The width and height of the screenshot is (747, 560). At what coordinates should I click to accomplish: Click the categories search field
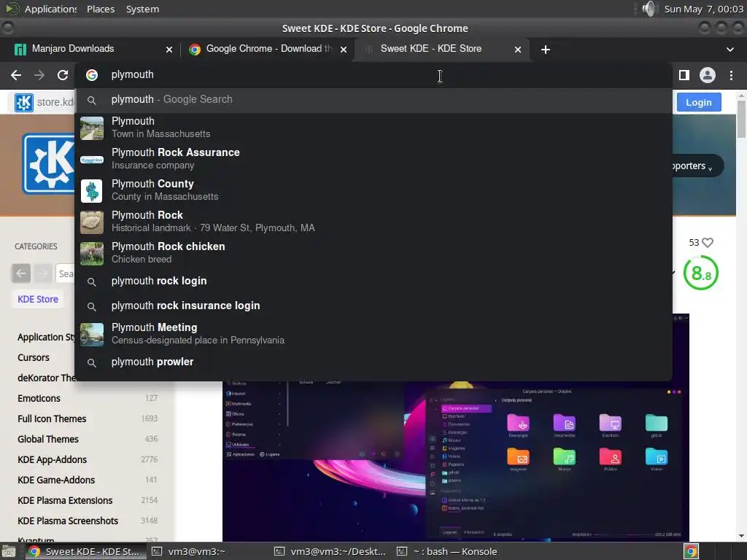coord(65,274)
